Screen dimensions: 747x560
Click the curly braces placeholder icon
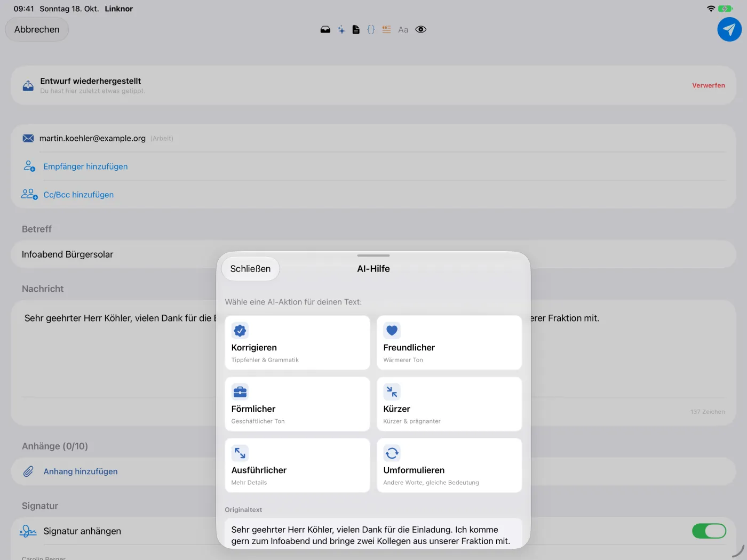pos(371,30)
